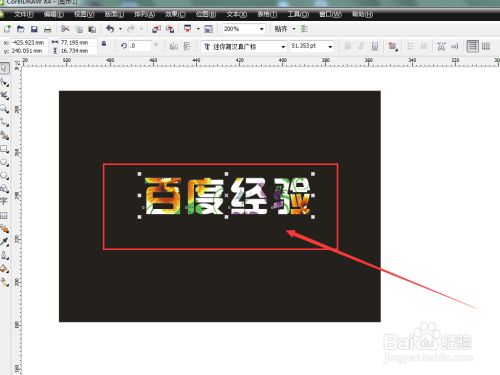
Task: Open the 编辑(E) menu
Action: pos(54,14)
